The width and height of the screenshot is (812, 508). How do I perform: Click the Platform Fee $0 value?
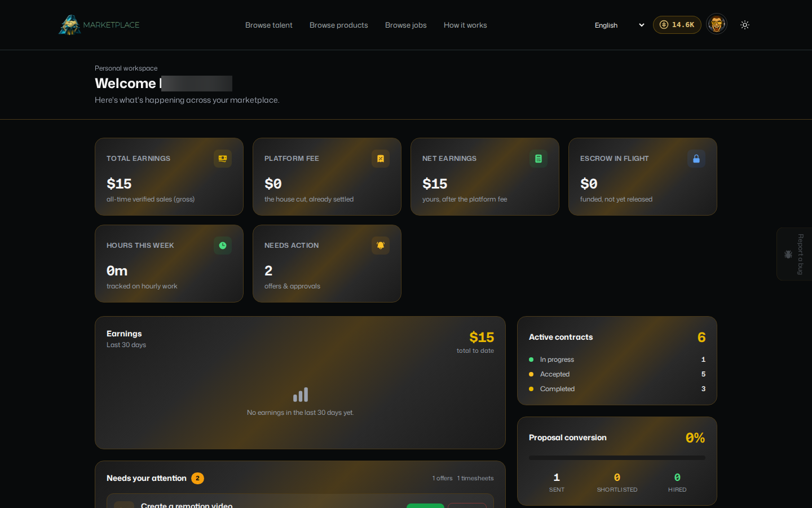(x=273, y=184)
